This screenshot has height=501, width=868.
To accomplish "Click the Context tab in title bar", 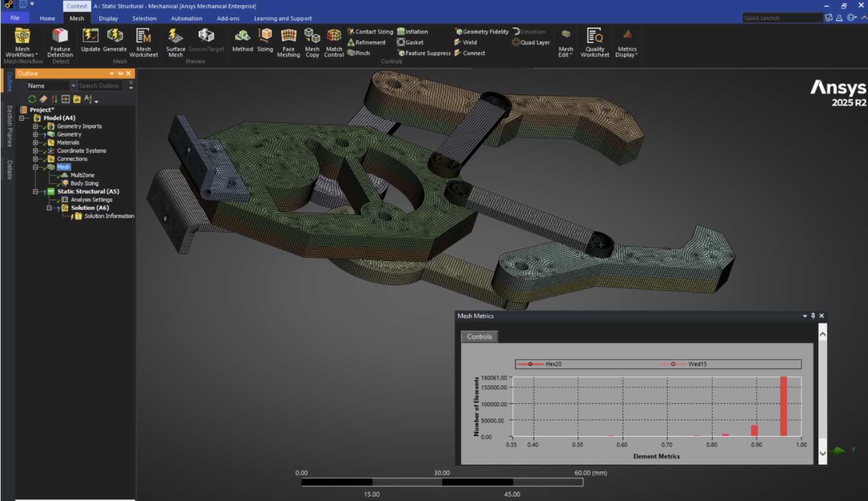I will [x=77, y=6].
